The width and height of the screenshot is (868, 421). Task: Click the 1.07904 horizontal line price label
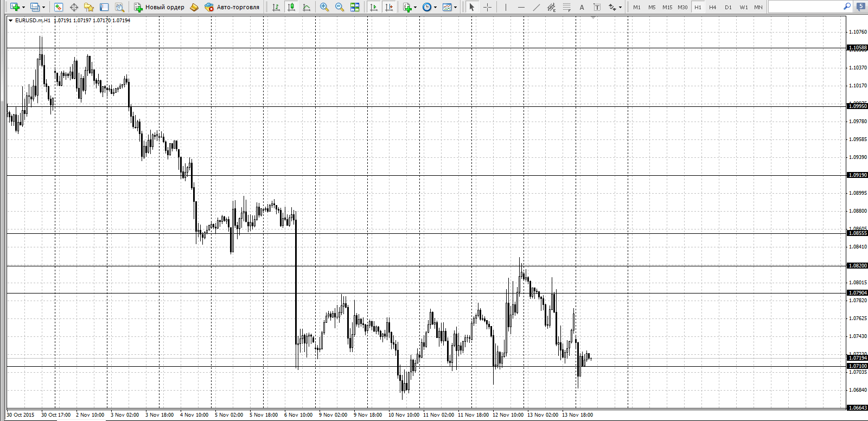tap(858, 293)
